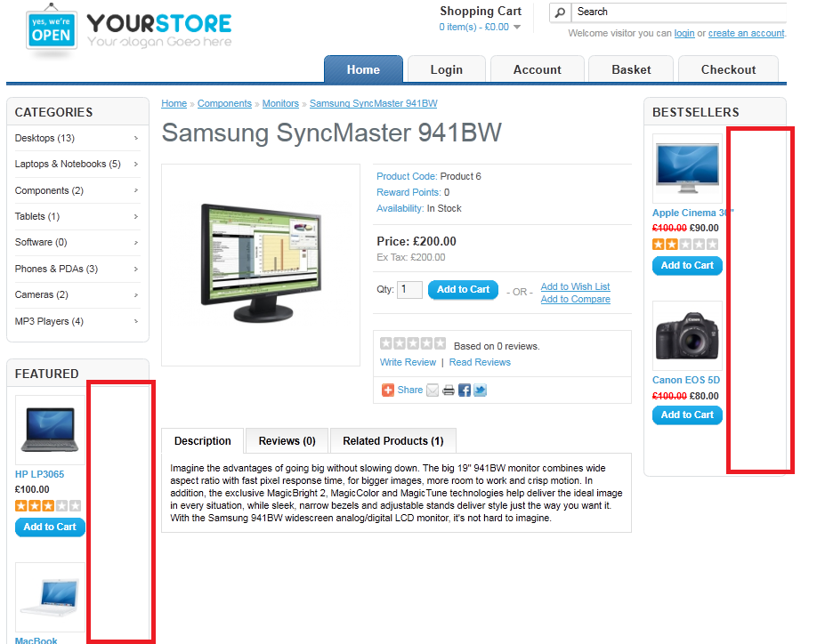Click Add to Wish List link
Viewport: 817px width, 644px height.
click(575, 286)
